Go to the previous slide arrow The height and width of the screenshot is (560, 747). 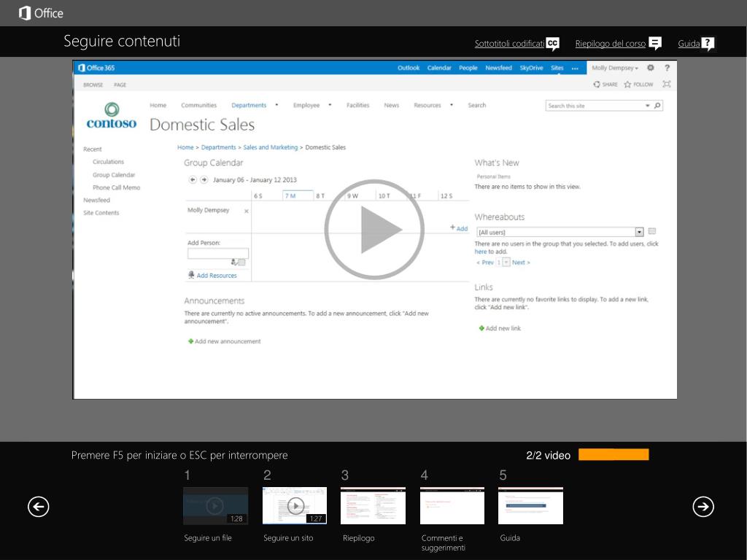39,506
